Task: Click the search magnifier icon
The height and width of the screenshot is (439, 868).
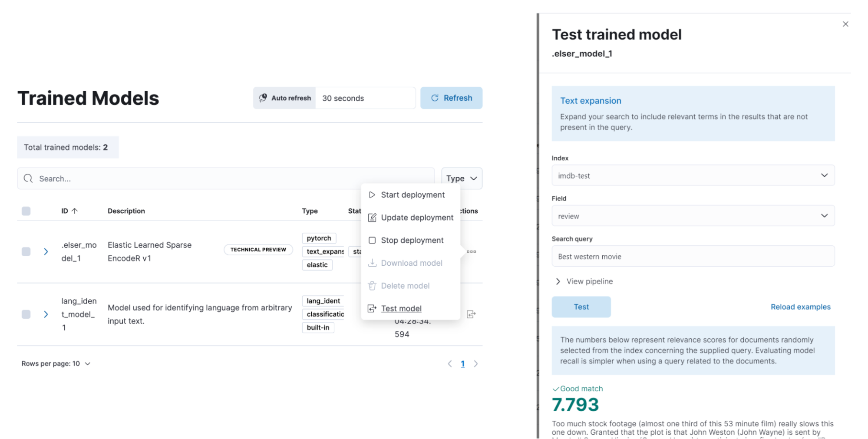Action: point(28,178)
